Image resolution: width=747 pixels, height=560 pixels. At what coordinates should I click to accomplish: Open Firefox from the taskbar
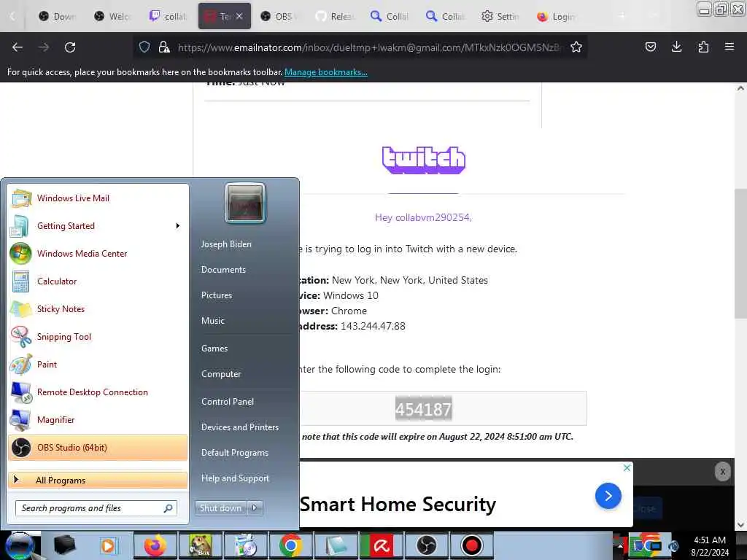coord(155,545)
